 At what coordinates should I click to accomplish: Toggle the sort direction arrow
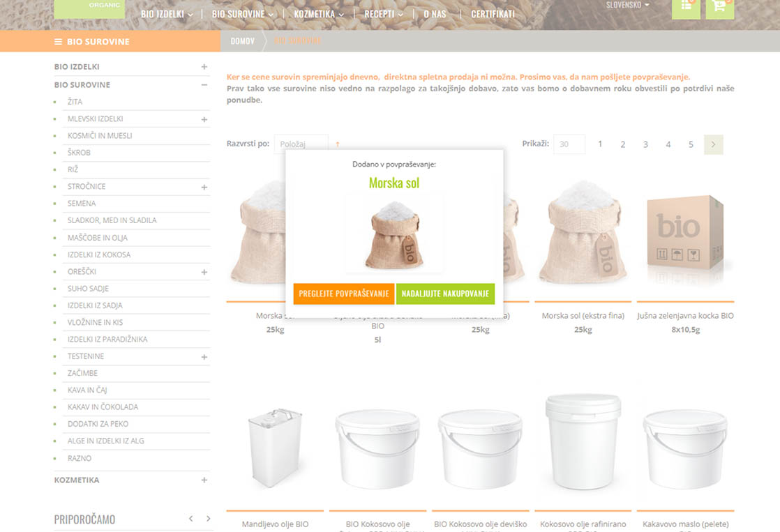click(338, 144)
